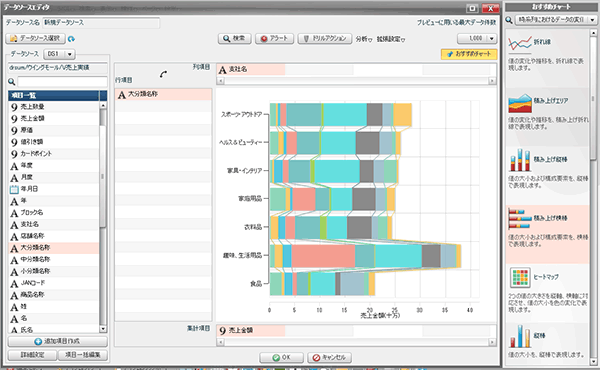Click the item list scroll up arrow
600x370 pixels.
[x=103, y=105]
